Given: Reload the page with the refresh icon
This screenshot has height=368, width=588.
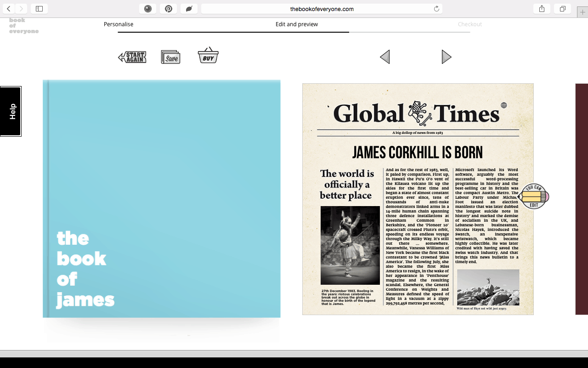Looking at the screenshot, I should pos(436,9).
